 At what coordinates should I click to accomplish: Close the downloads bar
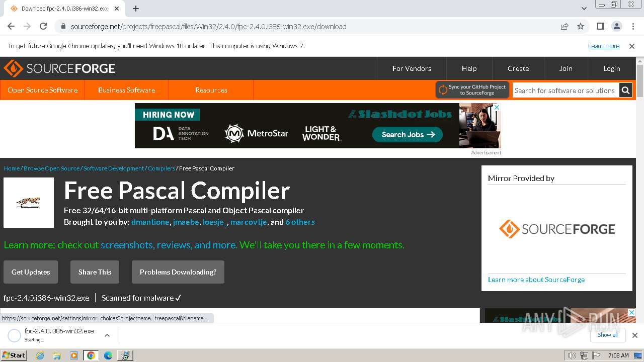(x=634, y=335)
